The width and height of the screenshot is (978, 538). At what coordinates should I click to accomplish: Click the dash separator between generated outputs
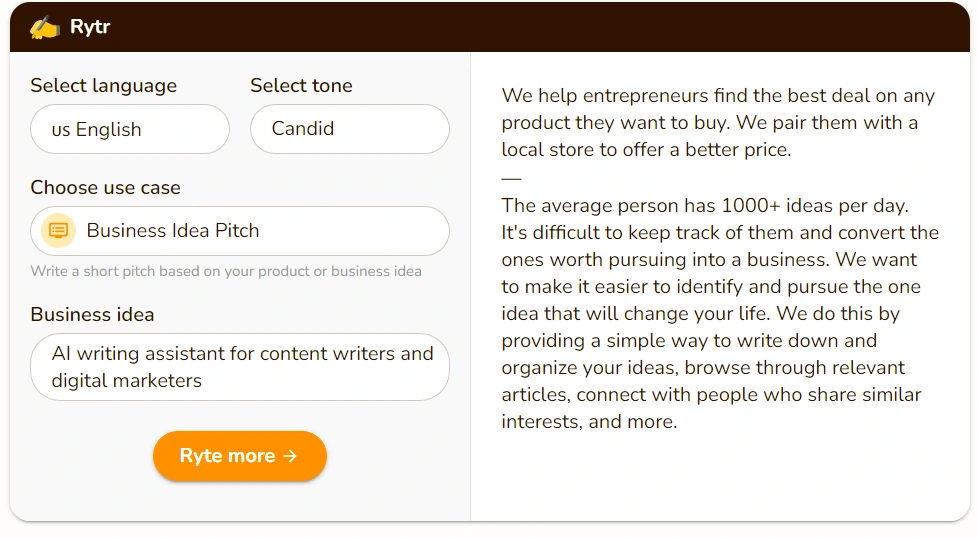pos(511,179)
